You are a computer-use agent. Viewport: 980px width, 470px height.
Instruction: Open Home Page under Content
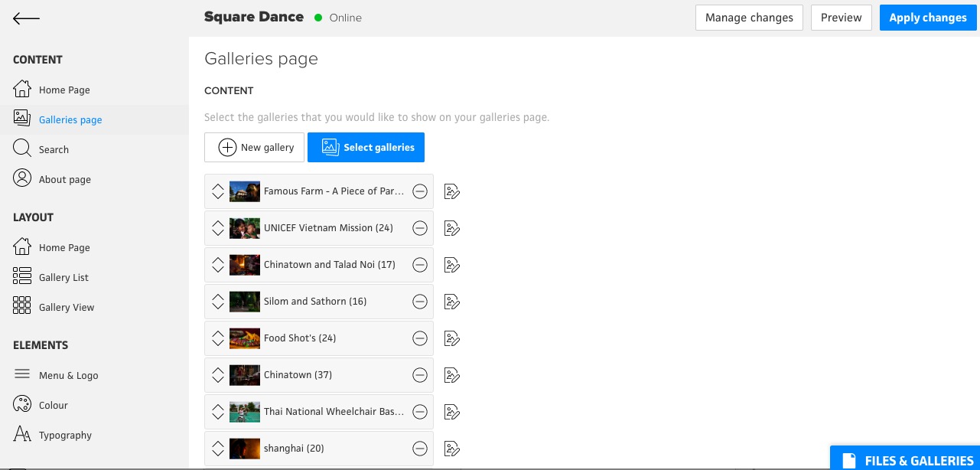coord(52,90)
